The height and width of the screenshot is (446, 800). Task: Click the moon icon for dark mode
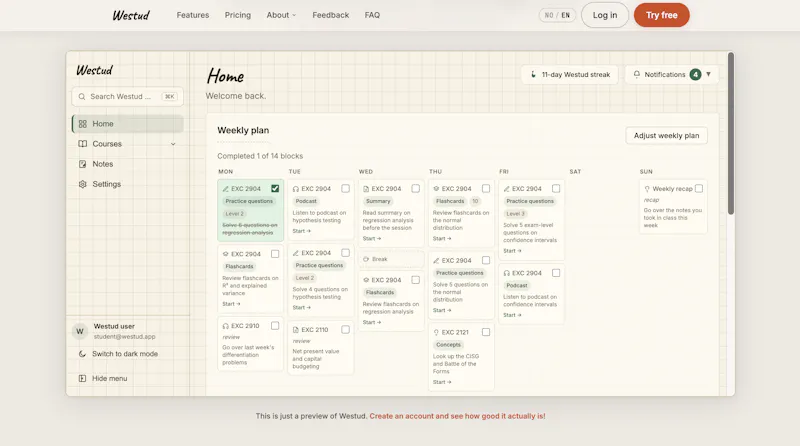pos(82,354)
